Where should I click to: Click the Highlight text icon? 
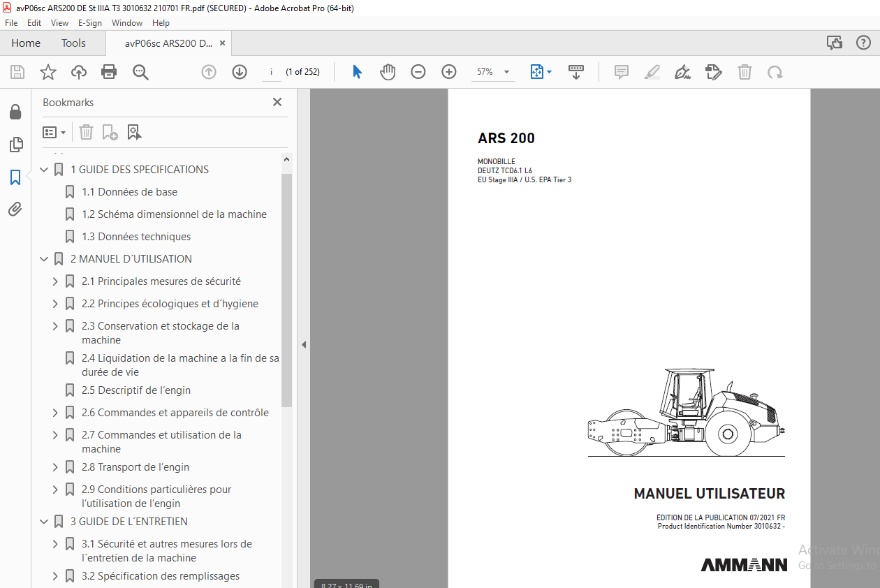652,72
